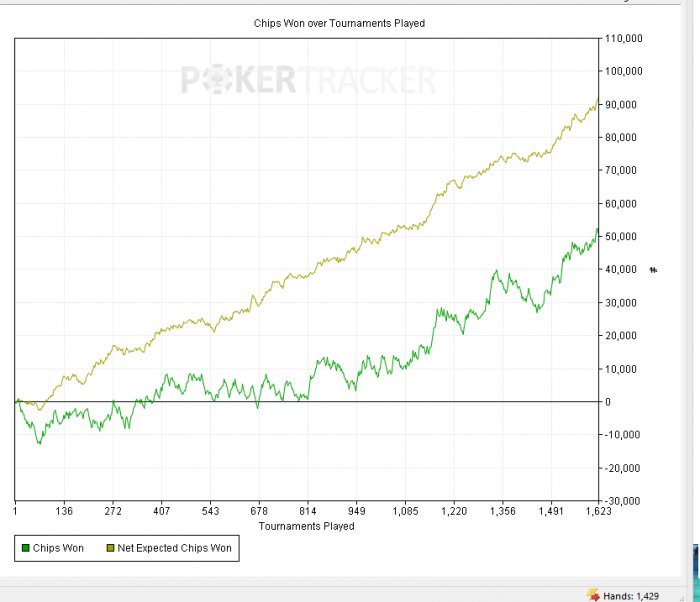Image resolution: width=700 pixels, height=602 pixels.
Task: Click the 814 x-axis tick label
Action: tap(308, 511)
